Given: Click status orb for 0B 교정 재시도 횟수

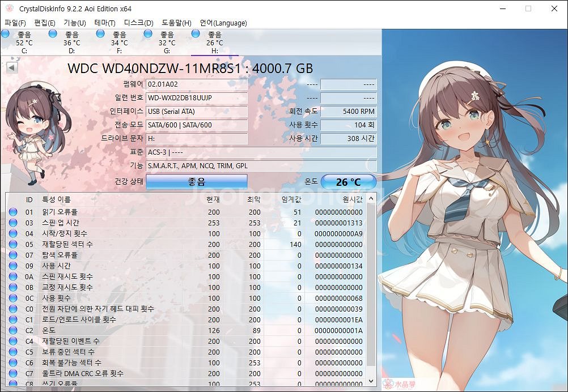Looking at the screenshot, I should (13, 287).
